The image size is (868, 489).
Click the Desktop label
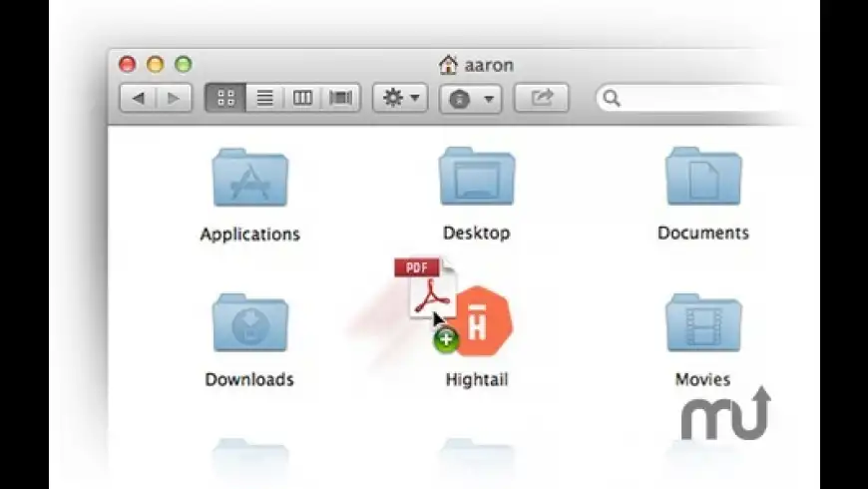tap(477, 234)
